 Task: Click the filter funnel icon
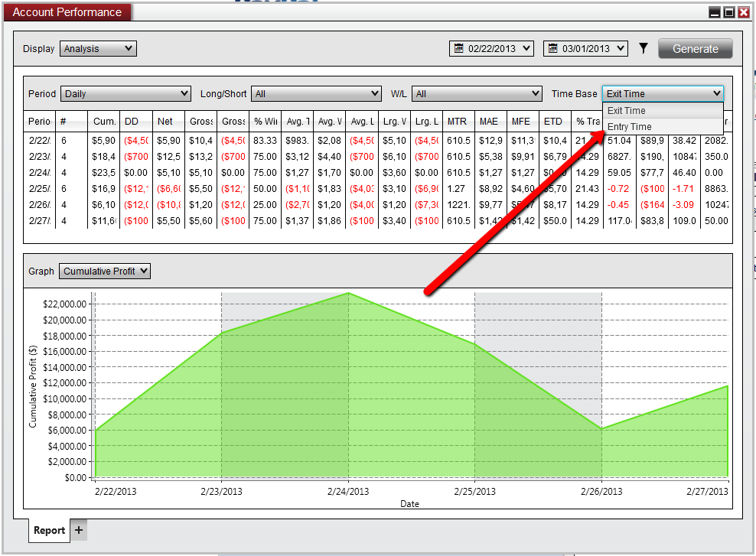click(x=644, y=48)
